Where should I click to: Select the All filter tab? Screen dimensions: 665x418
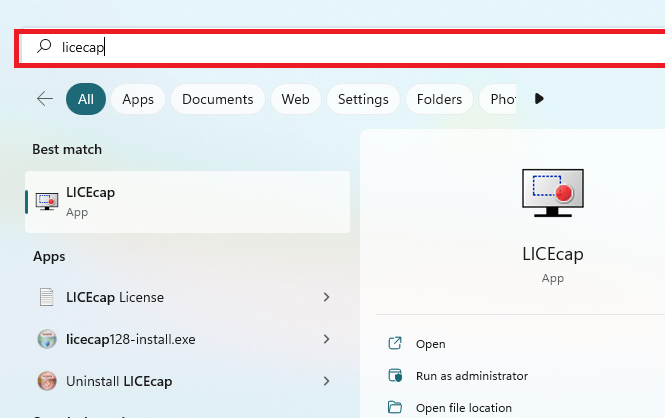86,99
